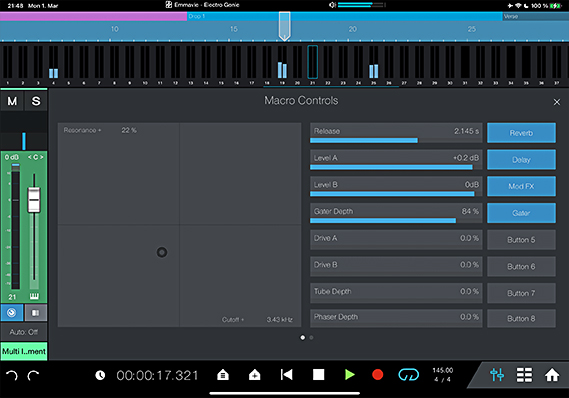
Task: Click the Wi-Fi icon in status bar
Action: click(x=518, y=5)
